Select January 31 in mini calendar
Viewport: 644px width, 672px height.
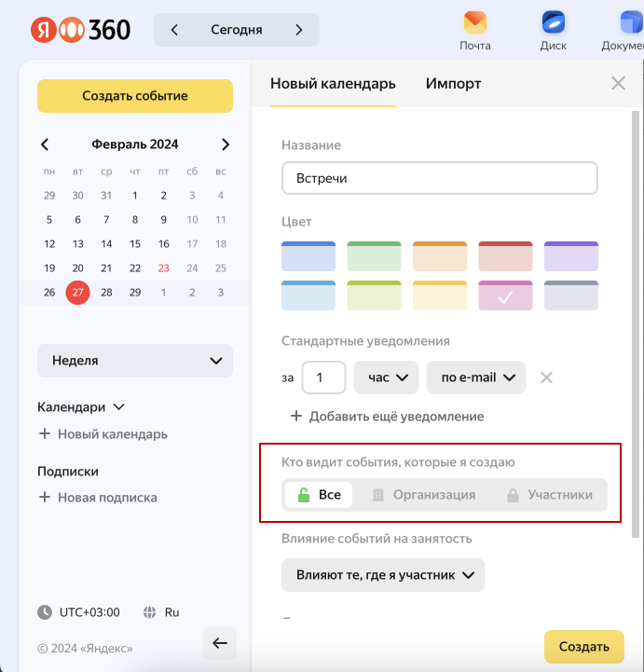coord(106,196)
